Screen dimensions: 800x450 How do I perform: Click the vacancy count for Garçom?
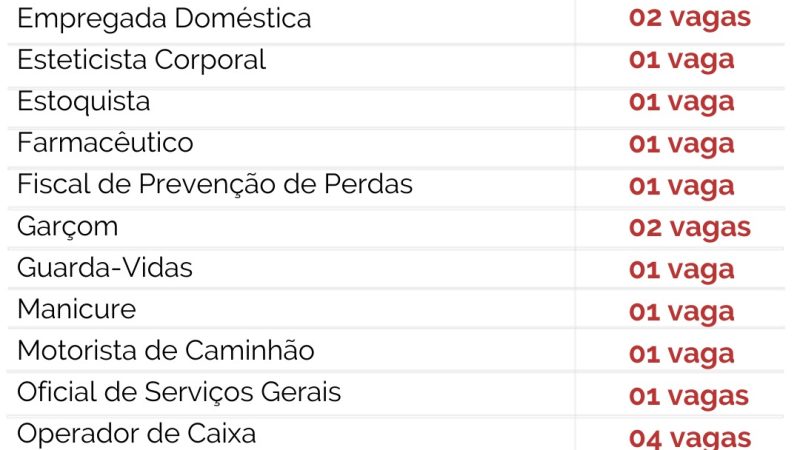[x=689, y=227]
